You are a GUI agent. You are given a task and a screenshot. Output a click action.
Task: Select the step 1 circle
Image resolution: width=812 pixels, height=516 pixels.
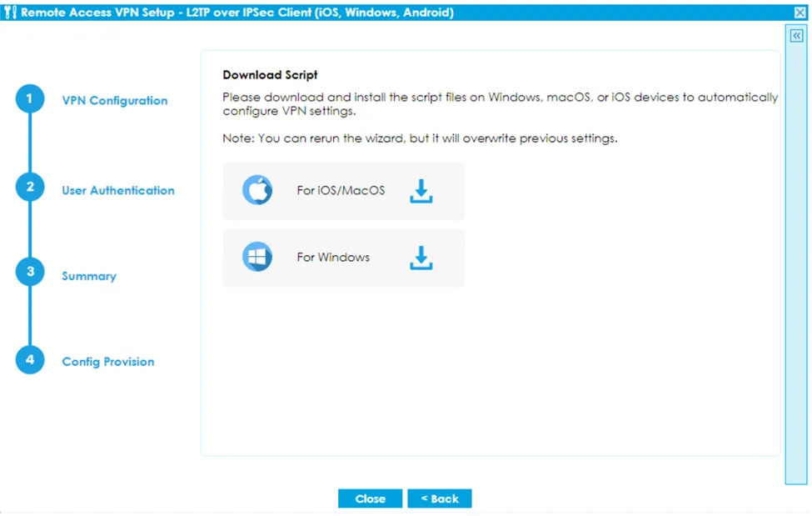(x=30, y=98)
